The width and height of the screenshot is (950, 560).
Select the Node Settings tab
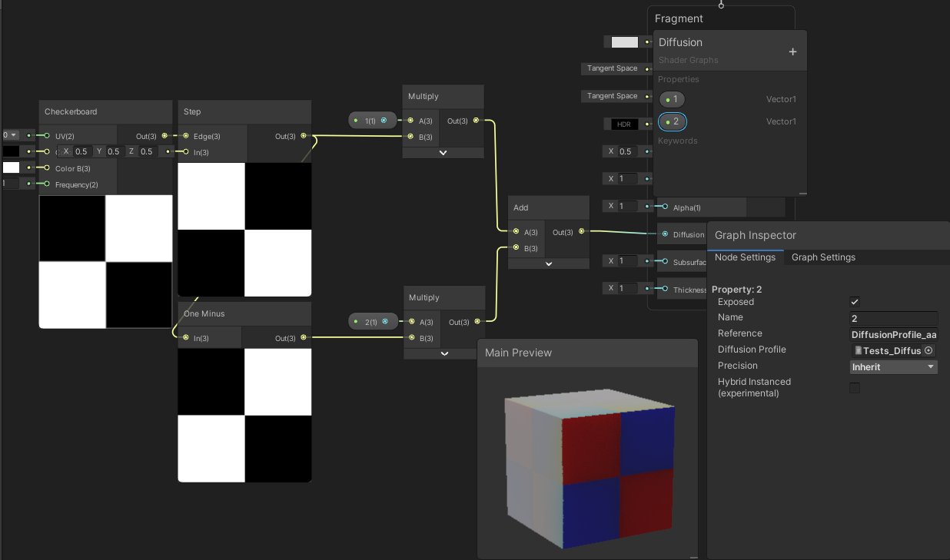click(745, 257)
